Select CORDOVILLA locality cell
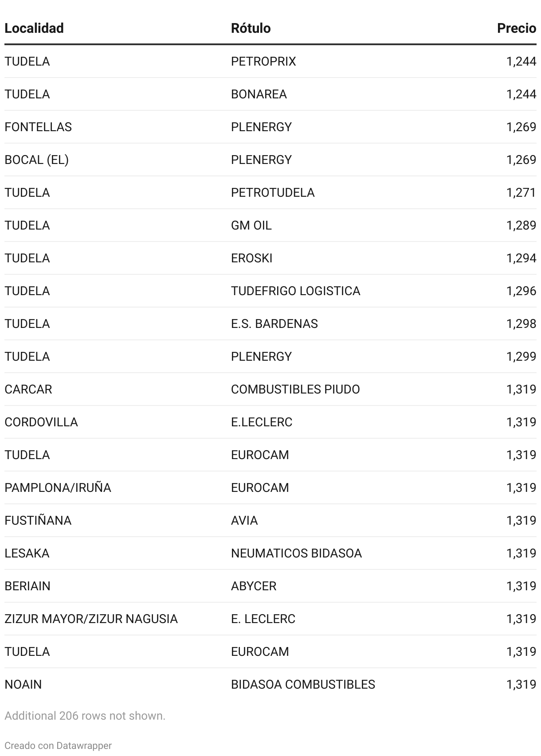541x756 pixels. (41, 422)
